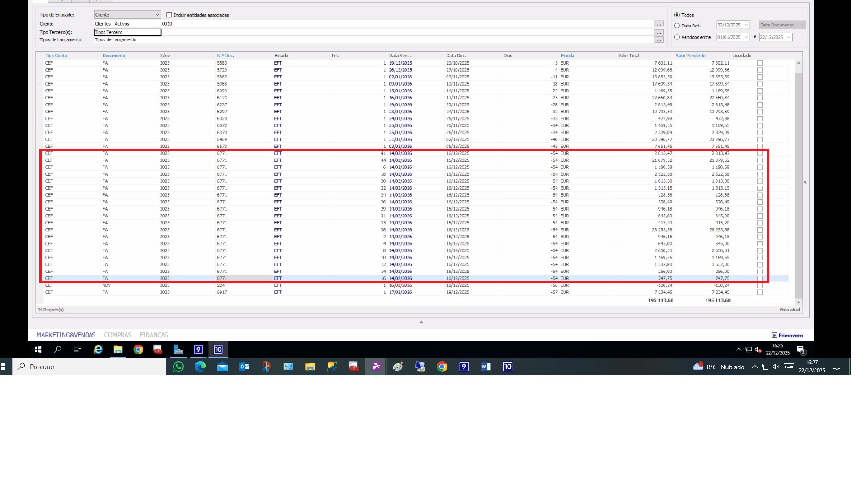Tick Liquidado checkbox for document 5583
Screen dimensions: 868x492
click(759, 63)
